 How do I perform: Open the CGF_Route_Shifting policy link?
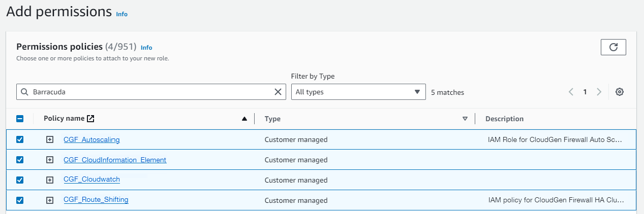click(x=96, y=200)
